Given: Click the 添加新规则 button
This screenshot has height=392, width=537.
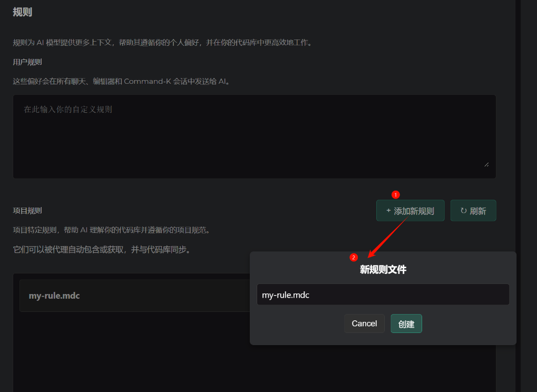Looking at the screenshot, I should click(411, 211).
